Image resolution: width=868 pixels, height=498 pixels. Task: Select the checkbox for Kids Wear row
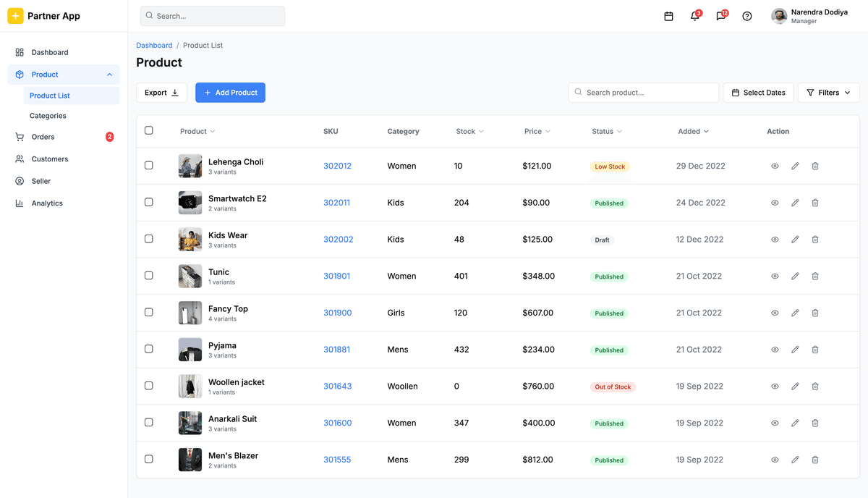(x=148, y=239)
